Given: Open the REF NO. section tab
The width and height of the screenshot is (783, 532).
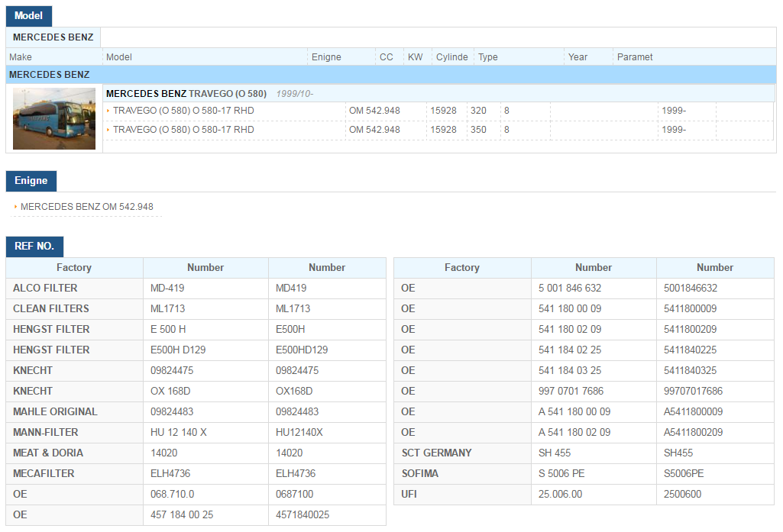Looking at the screenshot, I should click(34, 247).
